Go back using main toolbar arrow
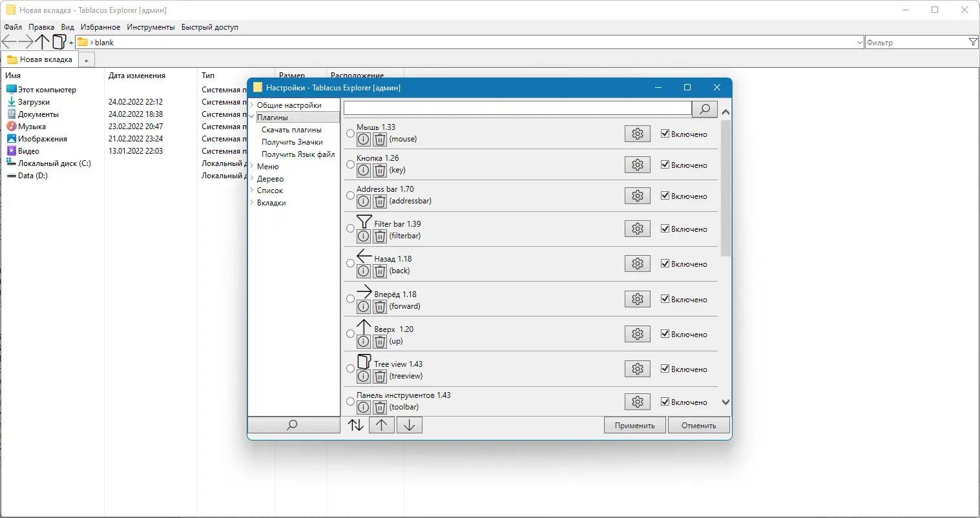Image resolution: width=980 pixels, height=518 pixels. coord(9,42)
